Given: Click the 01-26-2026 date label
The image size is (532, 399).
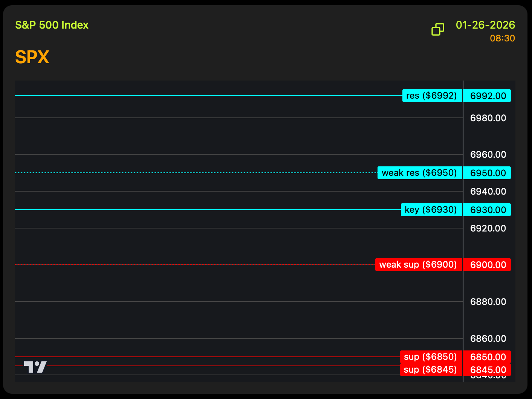Looking at the screenshot, I should [x=485, y=25].
